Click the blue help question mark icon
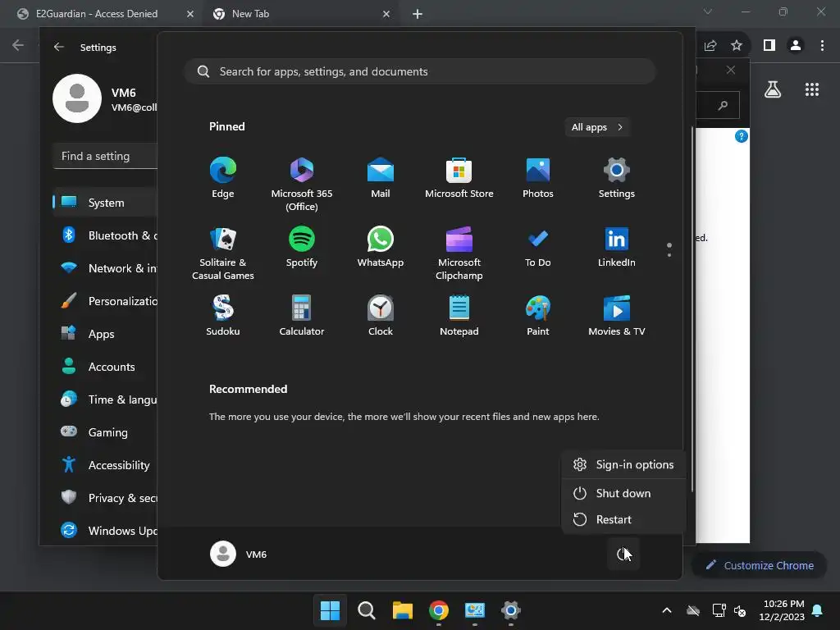The height and width of the screenshot is (630, 840). [x=742, y=136]
